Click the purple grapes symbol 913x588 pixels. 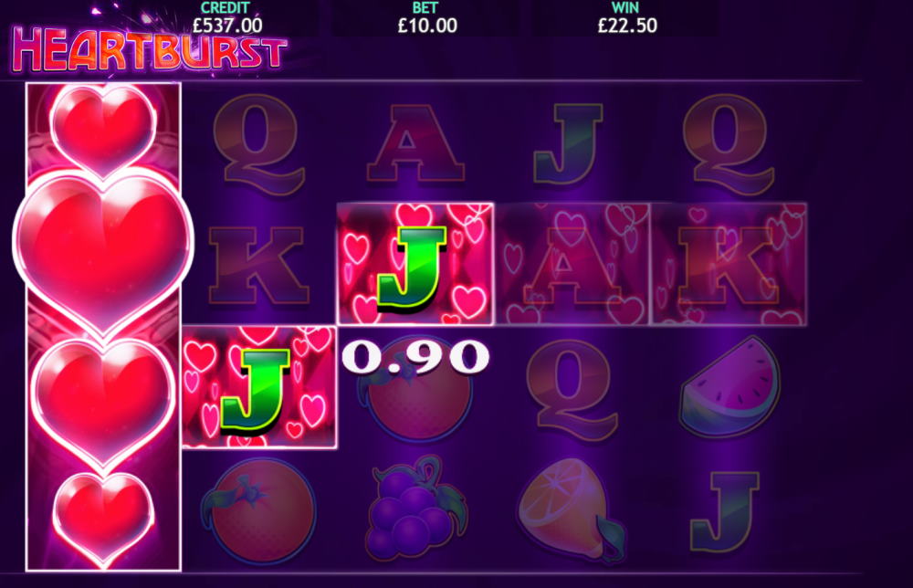coord(415,509)
